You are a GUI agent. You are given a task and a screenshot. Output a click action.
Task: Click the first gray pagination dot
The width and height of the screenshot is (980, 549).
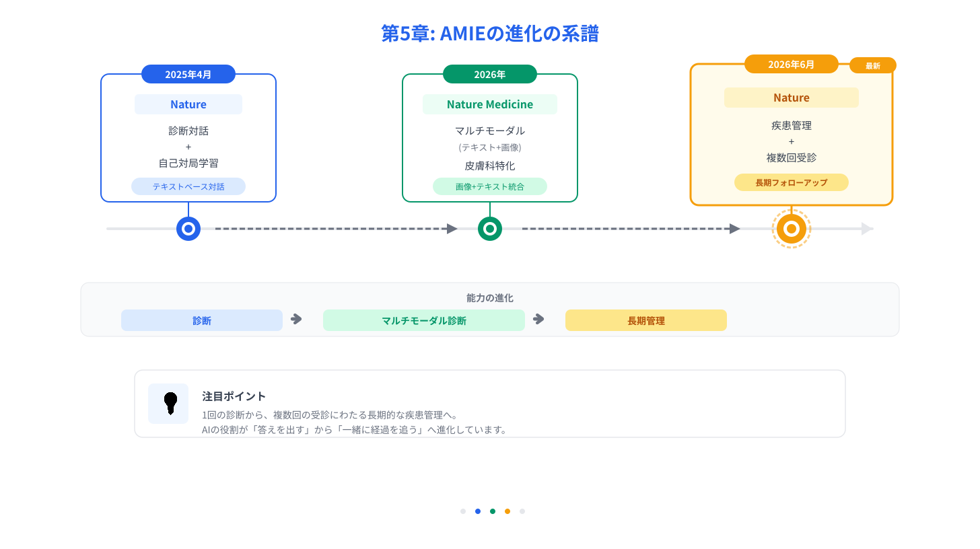point(463,511)
